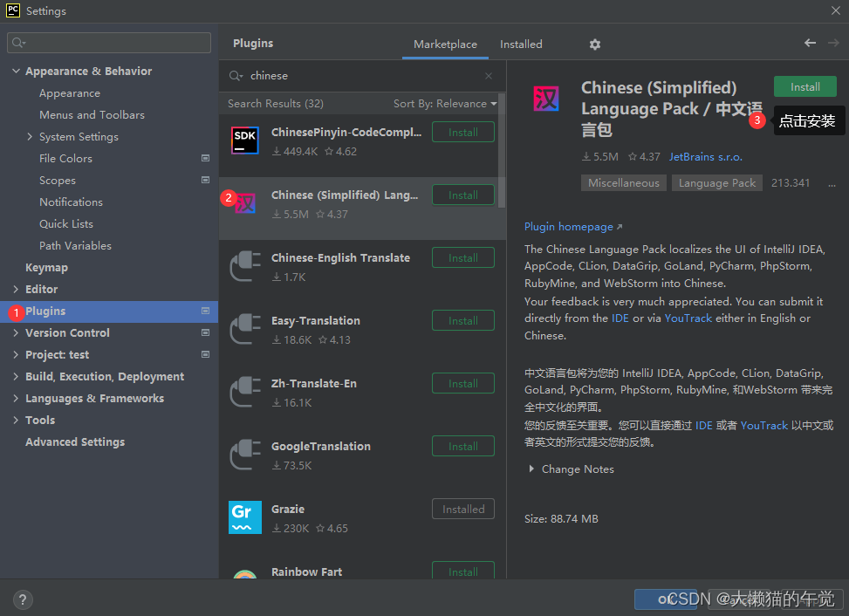Image resolution: width=849 pixels, height=616 pixels.
Task: Switch to the Installed tab
Action: pos(521,44)
